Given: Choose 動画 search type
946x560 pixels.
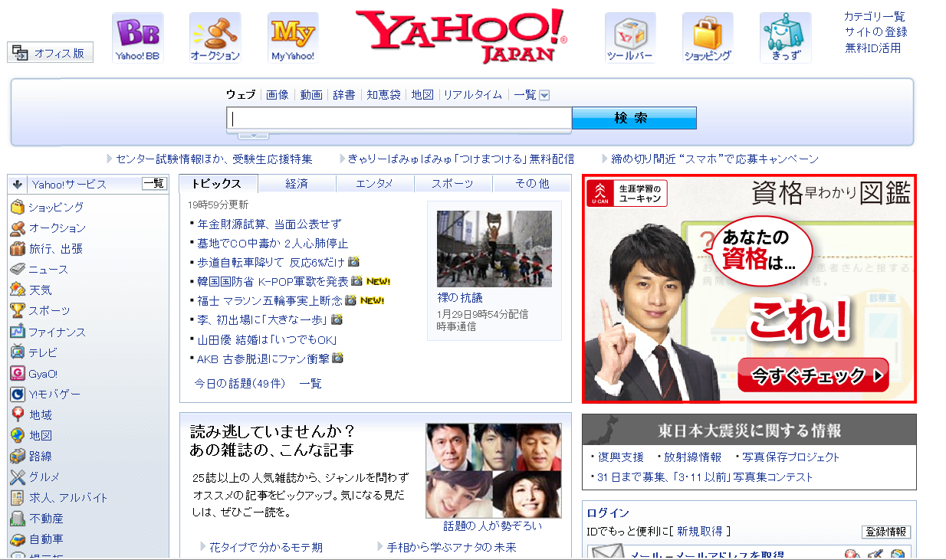Looking at the screenshot, I should [x=311, y=95].
